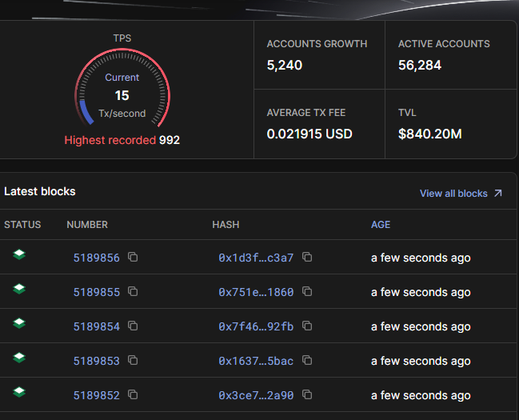Copy block number 5189854
The image size is (519, 420).
coord(133,326)
